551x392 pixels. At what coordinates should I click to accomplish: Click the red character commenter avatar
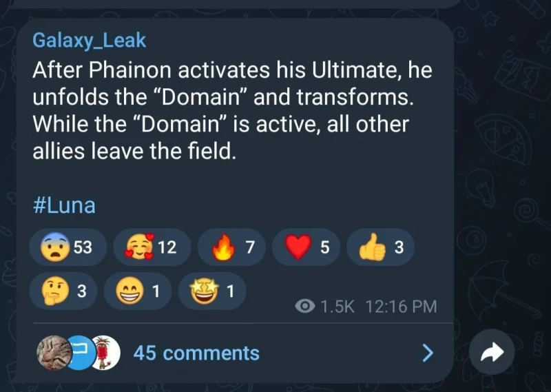(105, 353)
